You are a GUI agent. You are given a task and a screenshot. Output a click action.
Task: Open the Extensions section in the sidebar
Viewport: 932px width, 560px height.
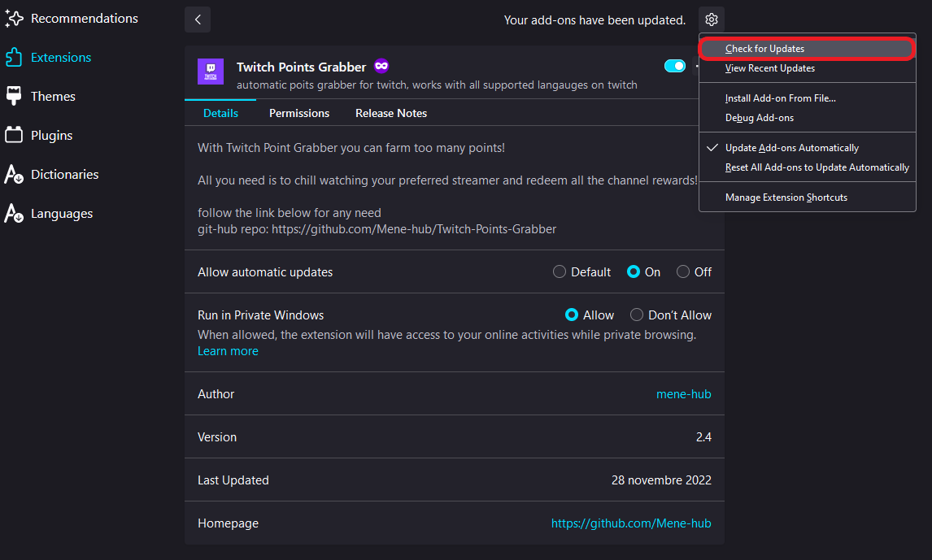61,57
